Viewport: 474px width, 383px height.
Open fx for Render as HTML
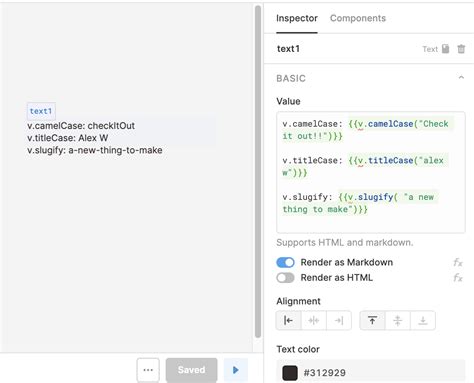point(458,278)
